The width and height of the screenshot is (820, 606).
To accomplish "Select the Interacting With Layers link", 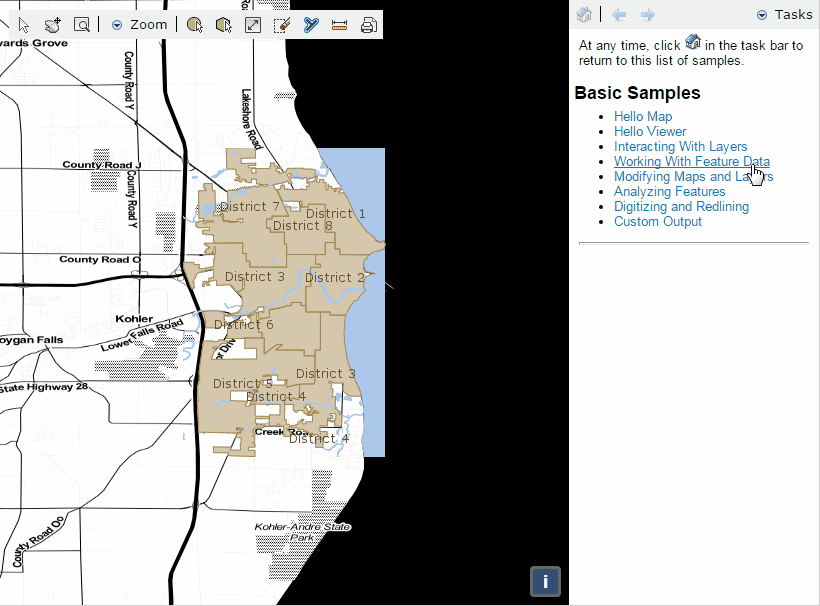I will point(681,146).
